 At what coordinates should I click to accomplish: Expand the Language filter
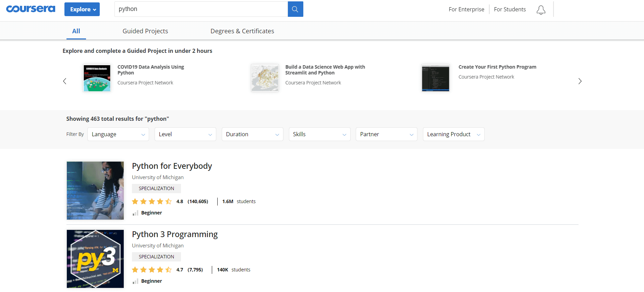tap(118, 134)
